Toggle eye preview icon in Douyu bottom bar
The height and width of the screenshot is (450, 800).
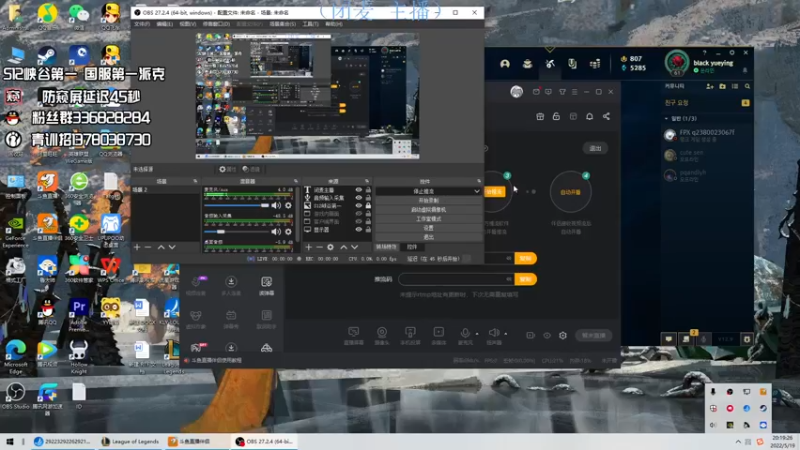tap(547, 335)
